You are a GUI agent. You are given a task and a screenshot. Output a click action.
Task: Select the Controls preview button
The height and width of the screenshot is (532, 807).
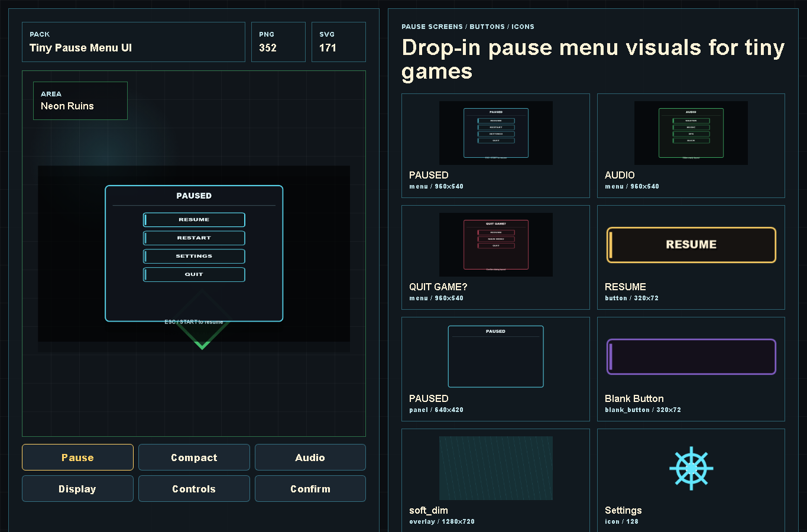pos(194,488)
